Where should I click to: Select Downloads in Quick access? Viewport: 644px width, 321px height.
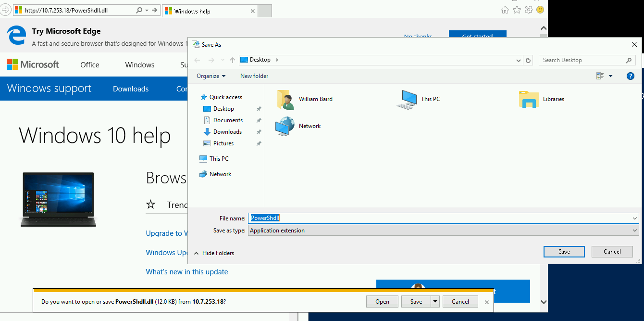click(x=227, y=132)
